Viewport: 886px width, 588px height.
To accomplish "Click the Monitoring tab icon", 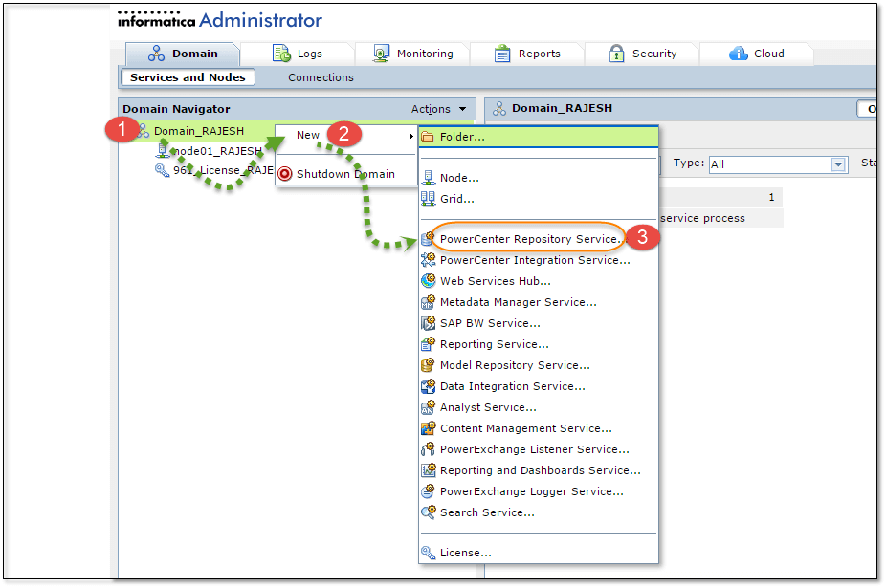I will [x=382, y=54].
